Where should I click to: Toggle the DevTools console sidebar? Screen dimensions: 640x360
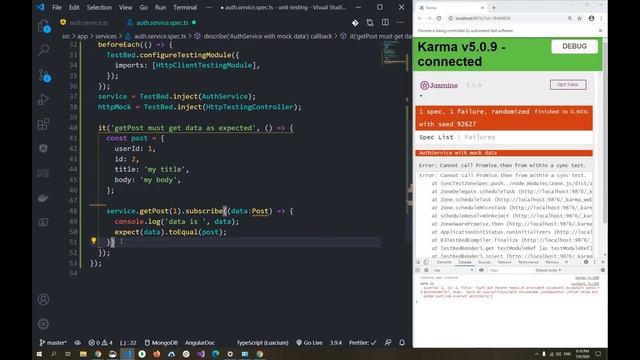(418, 270)
